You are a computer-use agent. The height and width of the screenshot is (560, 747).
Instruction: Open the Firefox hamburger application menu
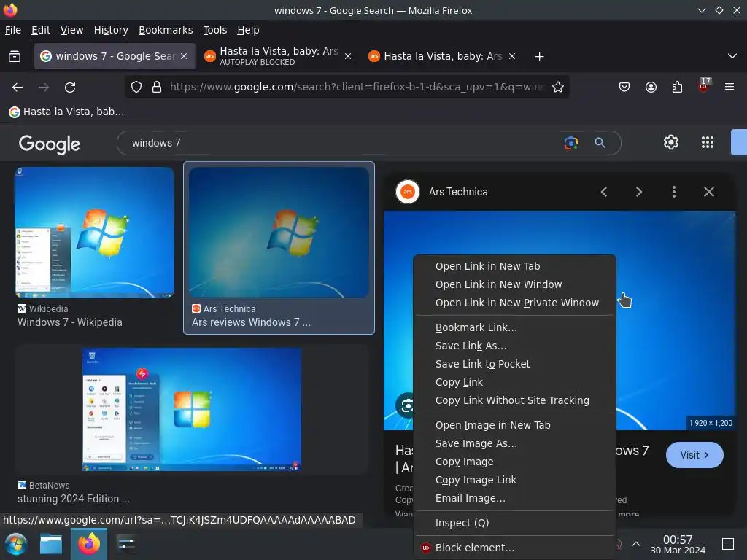coord(729,87)
